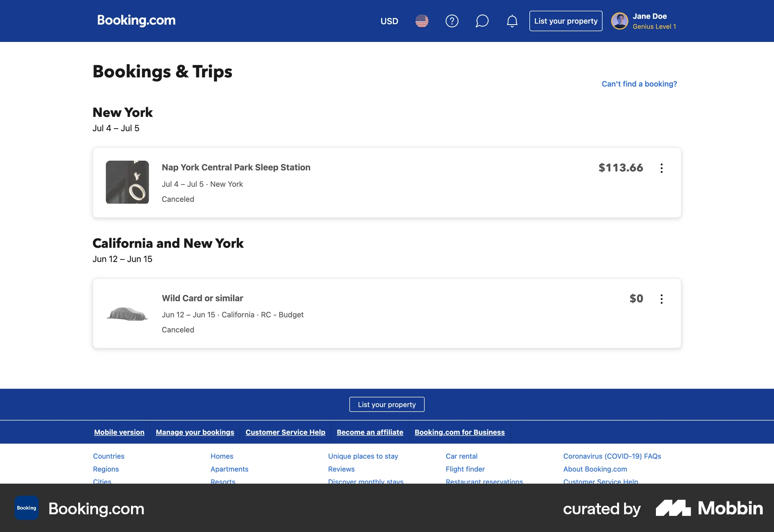Open the options menu on the Wild Card rental

tap(662, 299)
